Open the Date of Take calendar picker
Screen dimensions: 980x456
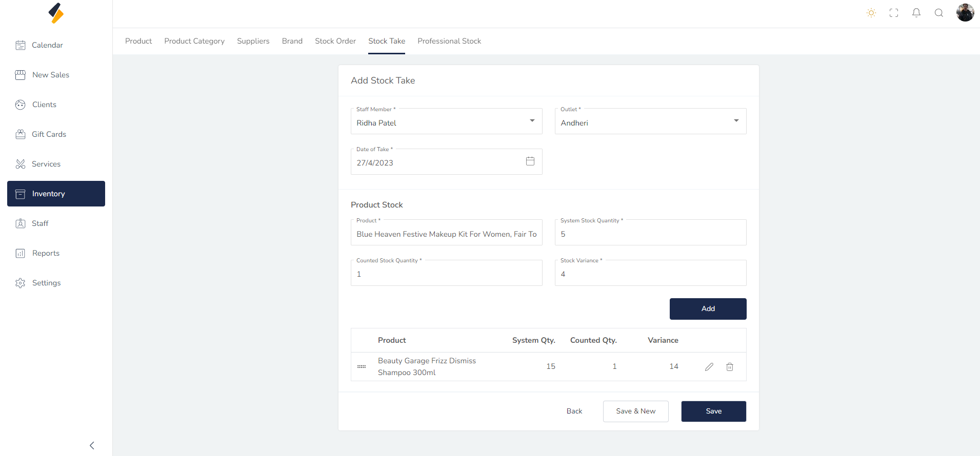point(530,161)
